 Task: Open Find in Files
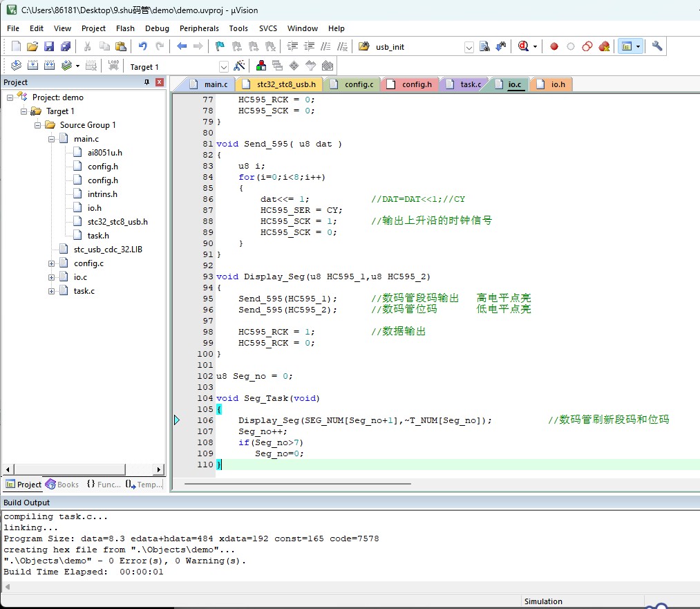484,46
